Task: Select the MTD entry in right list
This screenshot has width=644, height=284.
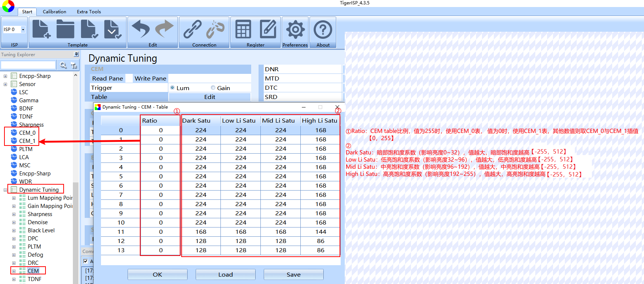Action: [x=303, y=78]
